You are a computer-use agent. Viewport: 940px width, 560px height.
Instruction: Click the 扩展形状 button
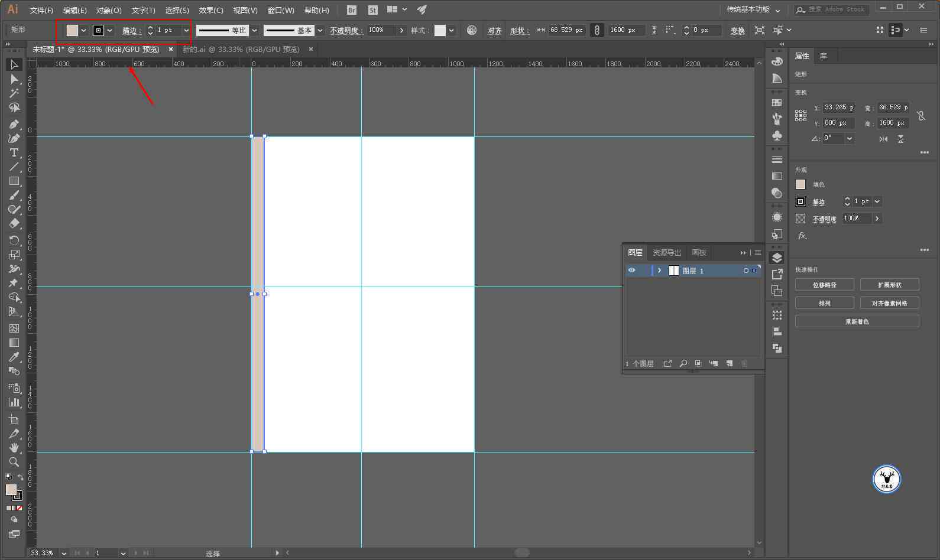pos(889,285)
